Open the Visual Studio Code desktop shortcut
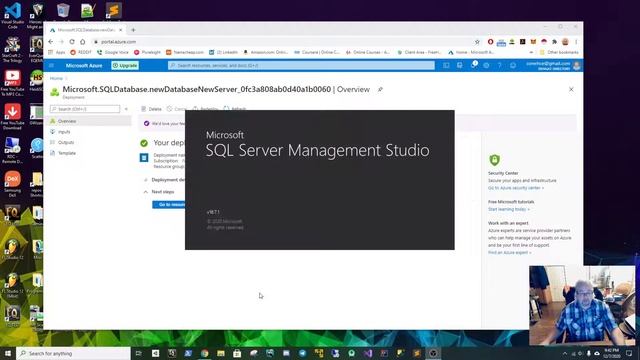 pyautogui.click(x=13, y=16)
